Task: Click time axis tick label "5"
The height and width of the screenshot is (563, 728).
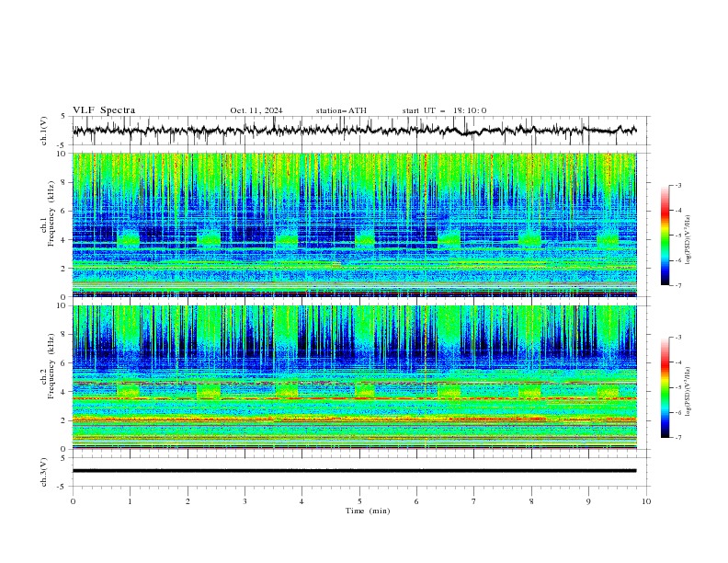Action: click(359, 501)
